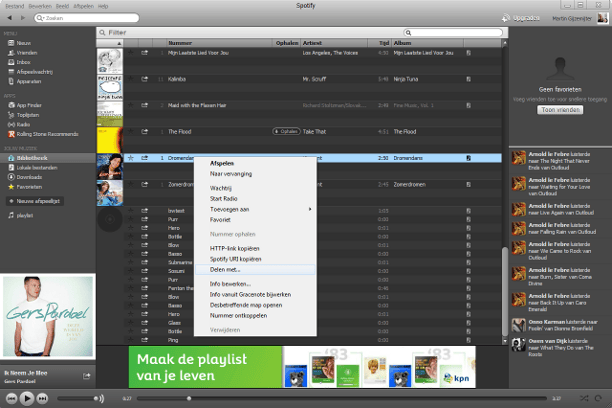Open the Bewerken menu
The height and width of the screenshot is (408, 612).
pyautogui.click(x=40, y=6)
